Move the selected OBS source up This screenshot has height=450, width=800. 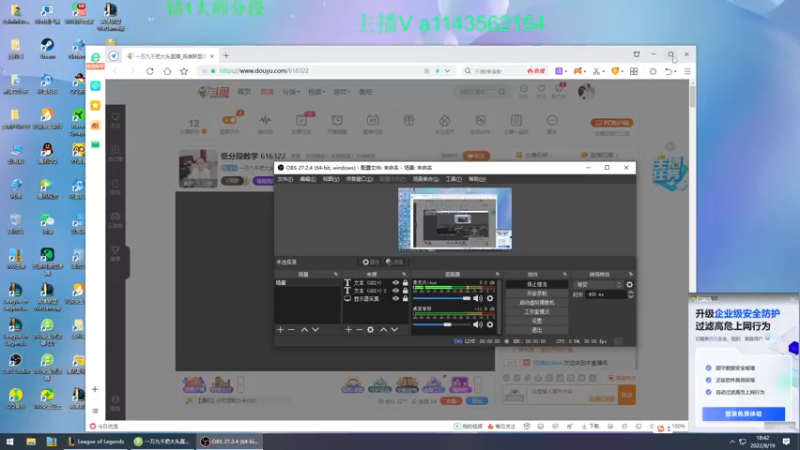pos(383,330)
